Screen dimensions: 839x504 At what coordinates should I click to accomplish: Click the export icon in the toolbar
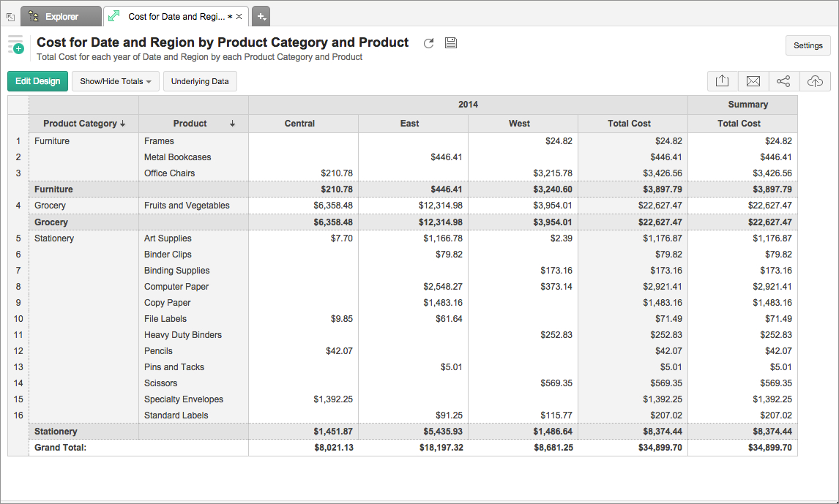(x=722, y=81)
